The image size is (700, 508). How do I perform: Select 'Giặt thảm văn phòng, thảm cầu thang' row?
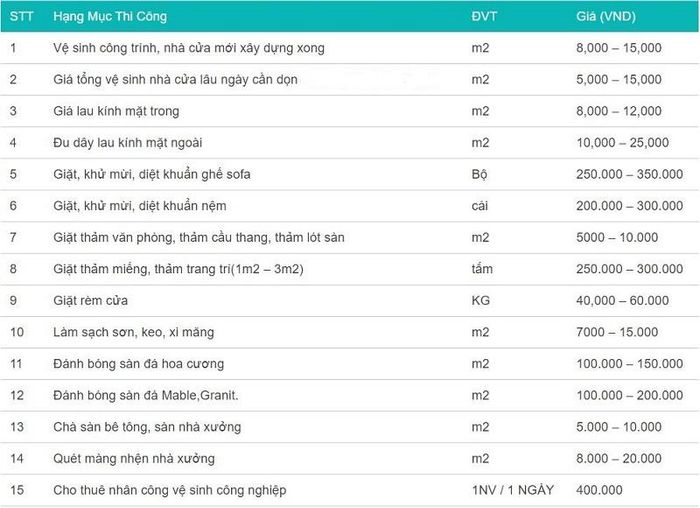[350, 237]
